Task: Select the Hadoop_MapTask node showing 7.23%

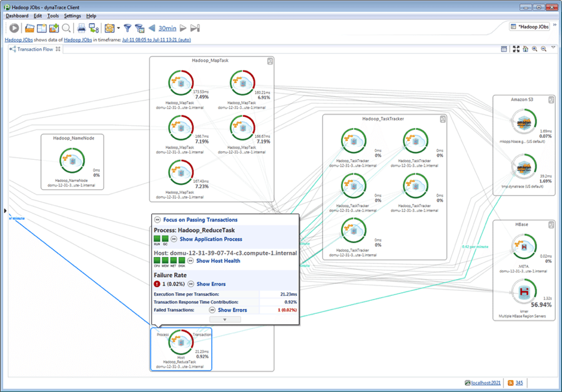Action: point(181,173)
